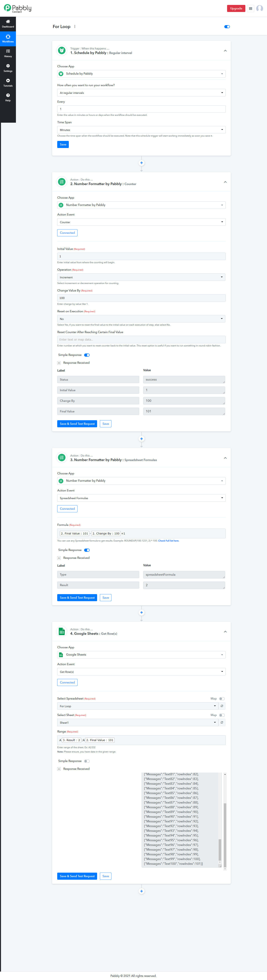The width and height of the screenshot is (267, 980).
Task: Toggle the For Loop workflow on/off switch
Action: [x=227, y=27]
